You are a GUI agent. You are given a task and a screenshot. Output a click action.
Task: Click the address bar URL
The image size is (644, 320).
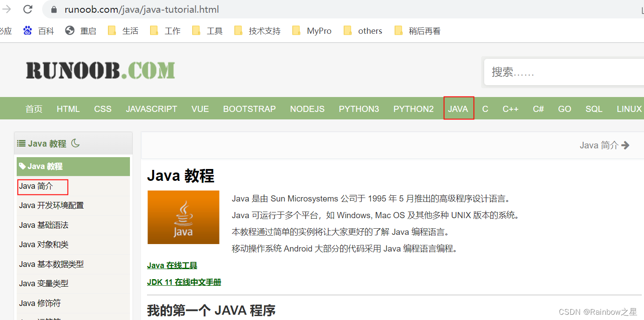142,9
